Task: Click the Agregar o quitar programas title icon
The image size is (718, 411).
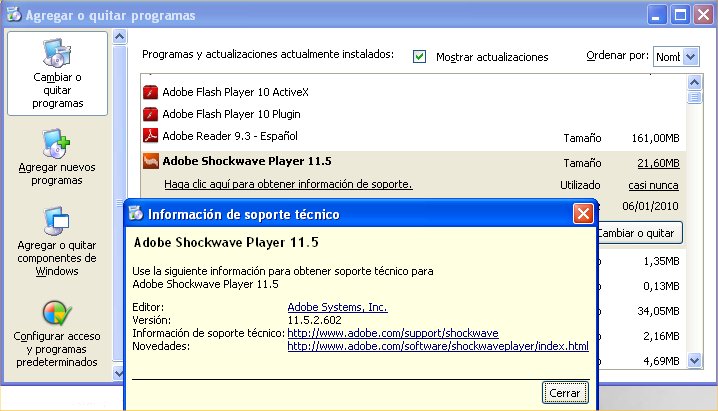Action: coord(14,15)
